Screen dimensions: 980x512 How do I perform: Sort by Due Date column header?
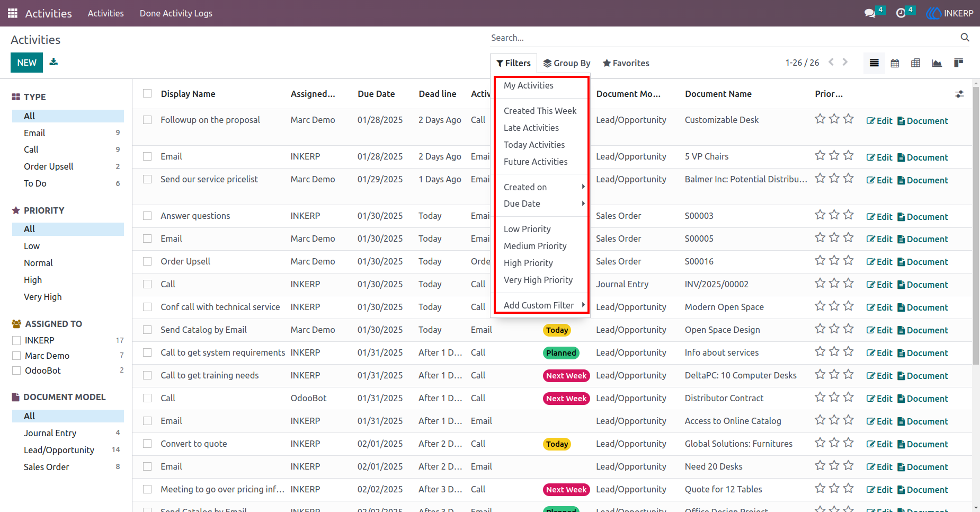[x=376, y=94]
